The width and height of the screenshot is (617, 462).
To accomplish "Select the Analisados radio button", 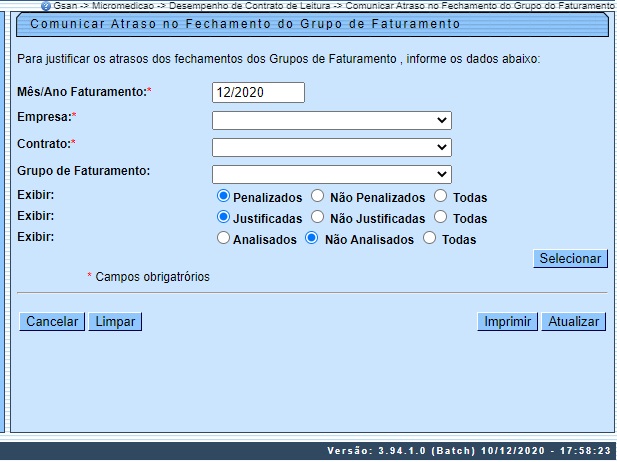I will [223, 238].
